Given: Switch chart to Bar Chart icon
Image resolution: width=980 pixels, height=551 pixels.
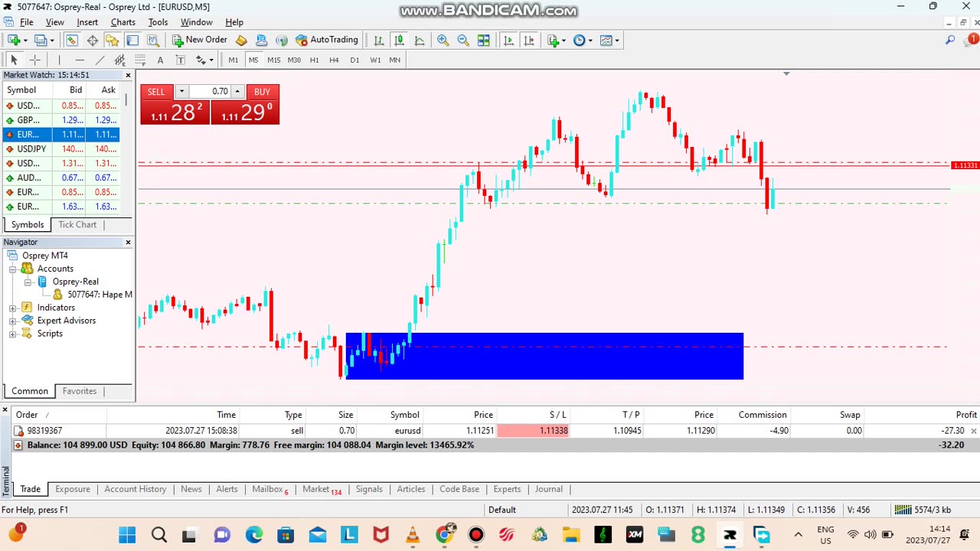Looking at the screenshot, I should 379,40.
